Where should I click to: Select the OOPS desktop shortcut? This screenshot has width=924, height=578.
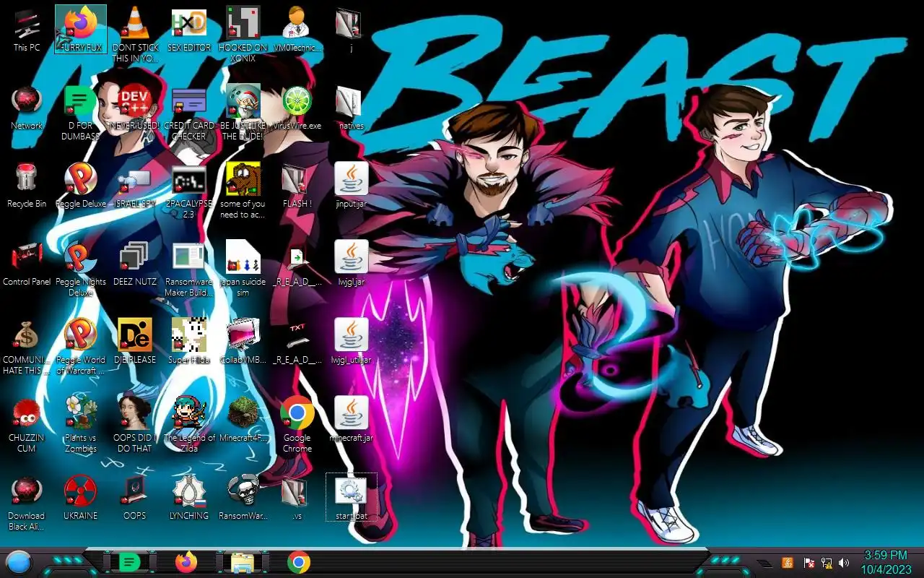135,498
